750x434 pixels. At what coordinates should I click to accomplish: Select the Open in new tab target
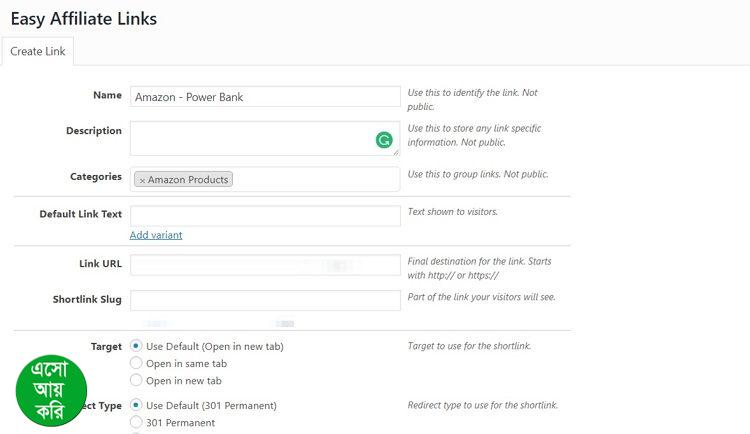tap(136, 381)
